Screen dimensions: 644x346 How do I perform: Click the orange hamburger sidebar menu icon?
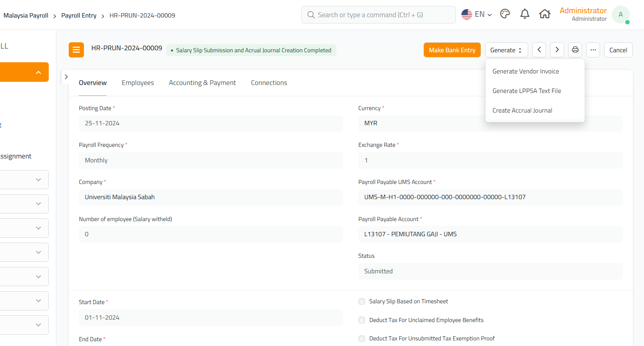pyautogui.click(x=76, y=50)
